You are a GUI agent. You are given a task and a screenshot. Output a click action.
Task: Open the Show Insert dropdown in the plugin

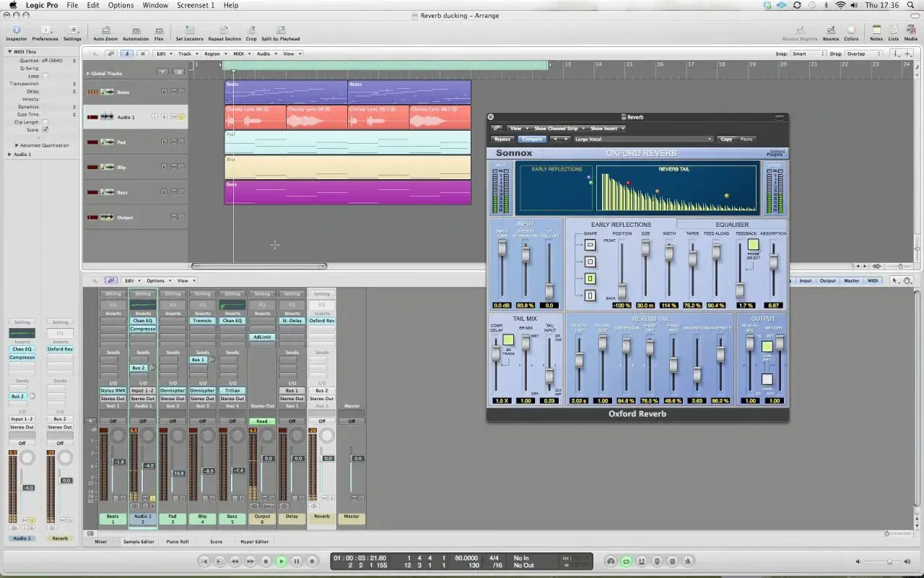coord(606,128)
